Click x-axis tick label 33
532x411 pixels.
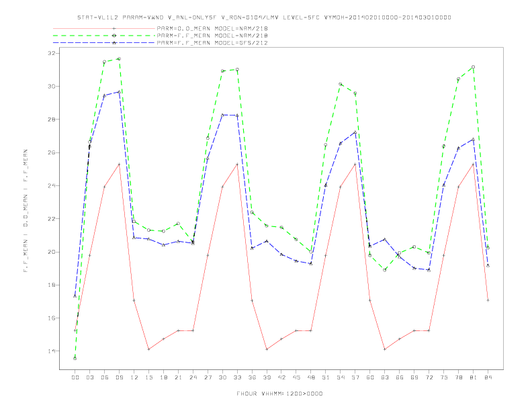point(237,377)
